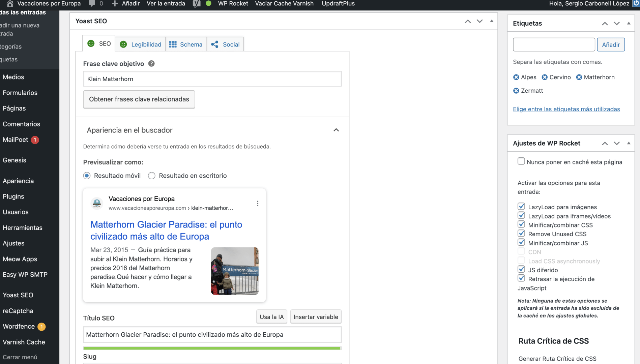Select the Resultado en escritorio radio option

[152, 176]
